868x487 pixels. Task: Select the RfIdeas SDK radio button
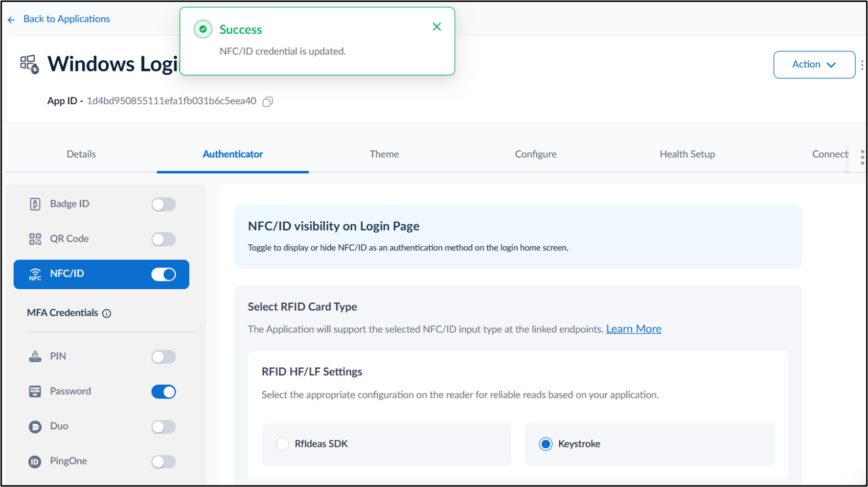point(282,444)
